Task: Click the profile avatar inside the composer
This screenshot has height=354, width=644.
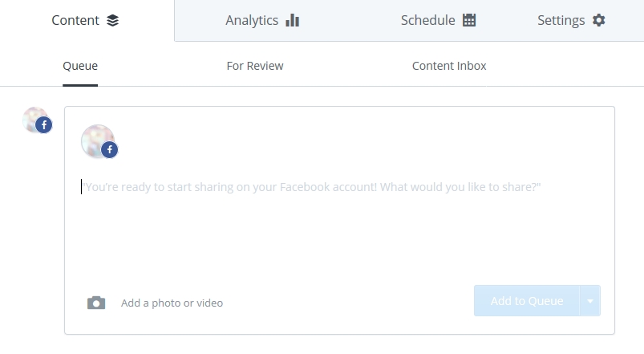Action: [x=95, y=139]
